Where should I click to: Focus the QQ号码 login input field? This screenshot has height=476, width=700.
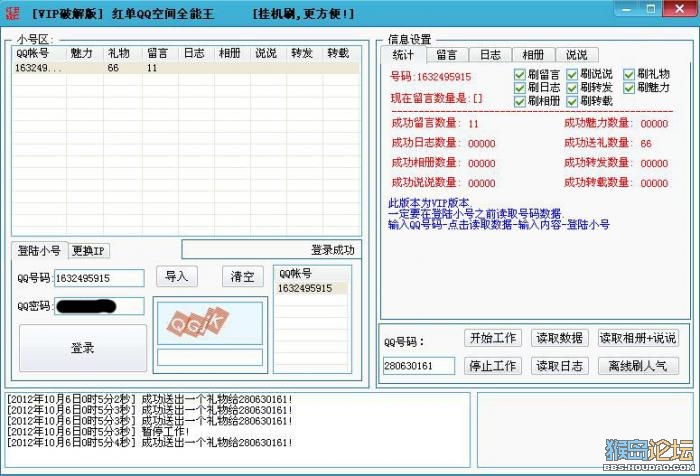coord(99,278)
